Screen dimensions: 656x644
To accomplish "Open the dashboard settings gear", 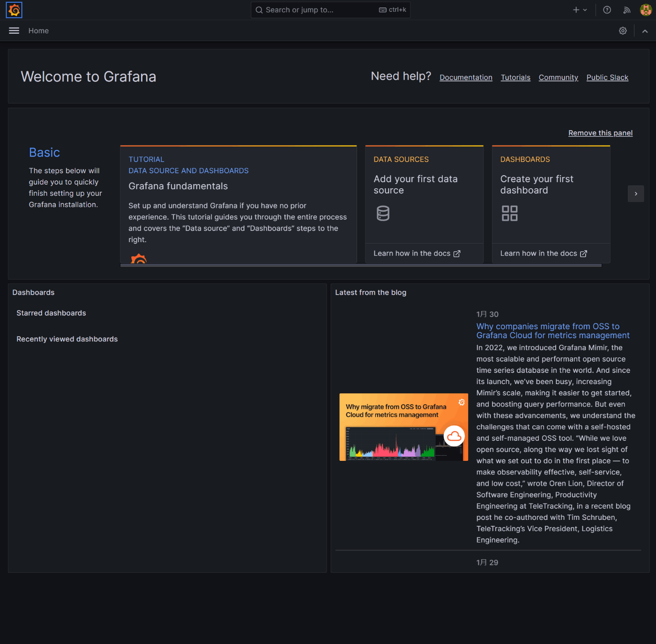I will [x=623, y=30].
